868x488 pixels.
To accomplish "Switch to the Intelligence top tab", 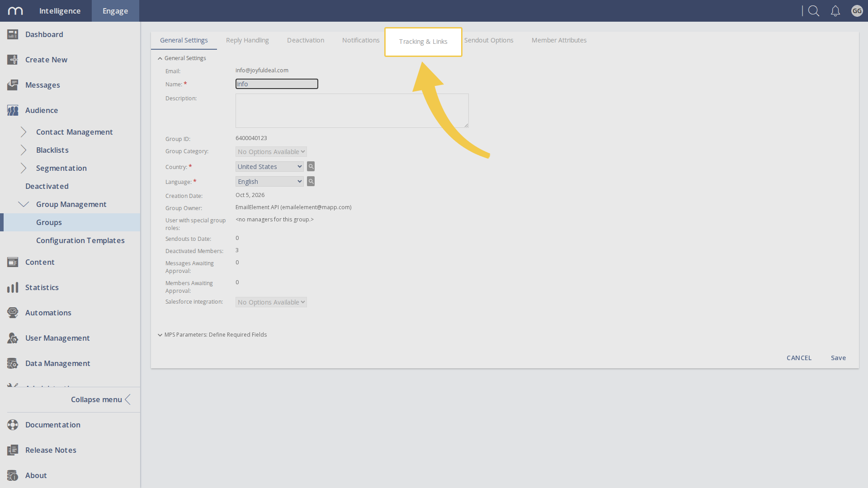I will [x=60, y=11].
